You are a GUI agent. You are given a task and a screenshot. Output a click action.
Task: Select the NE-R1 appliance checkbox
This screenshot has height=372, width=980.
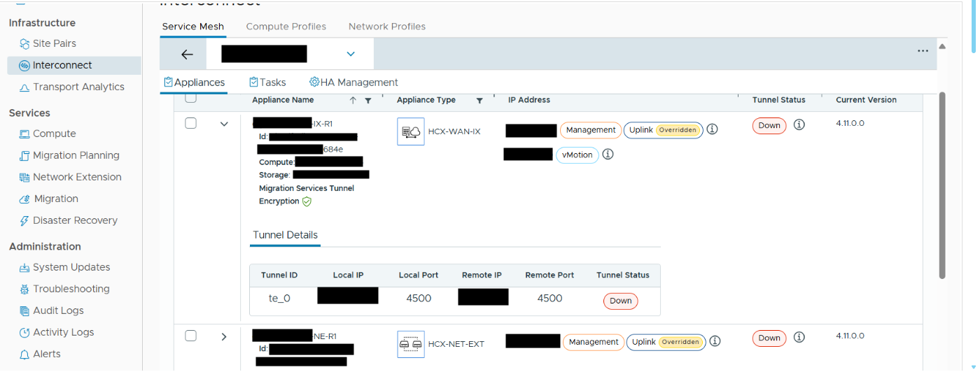click(x=190, y=336)
